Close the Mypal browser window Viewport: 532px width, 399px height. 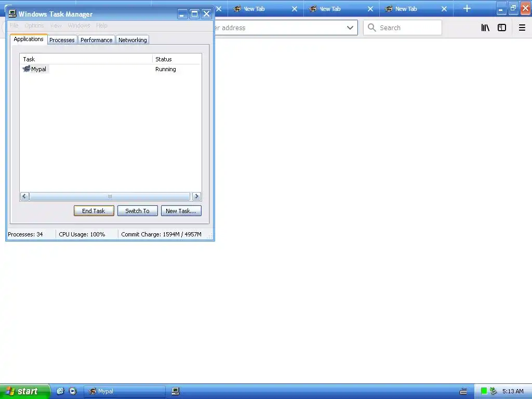[x=526, y=8]
